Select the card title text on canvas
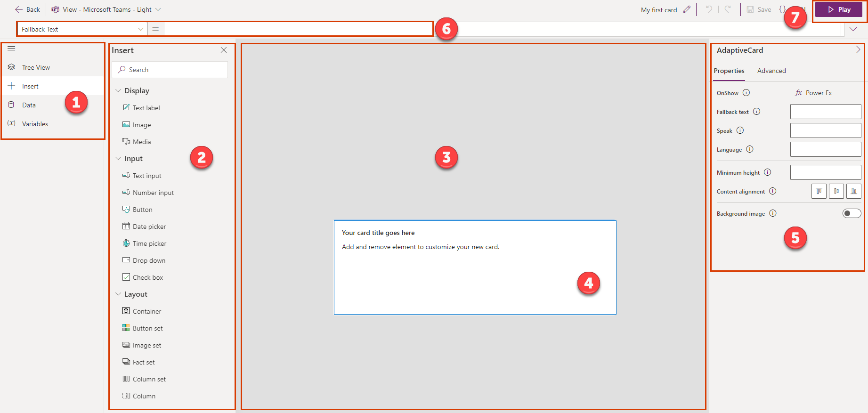Screen dimensions: 868x413 tap(378, 233)
